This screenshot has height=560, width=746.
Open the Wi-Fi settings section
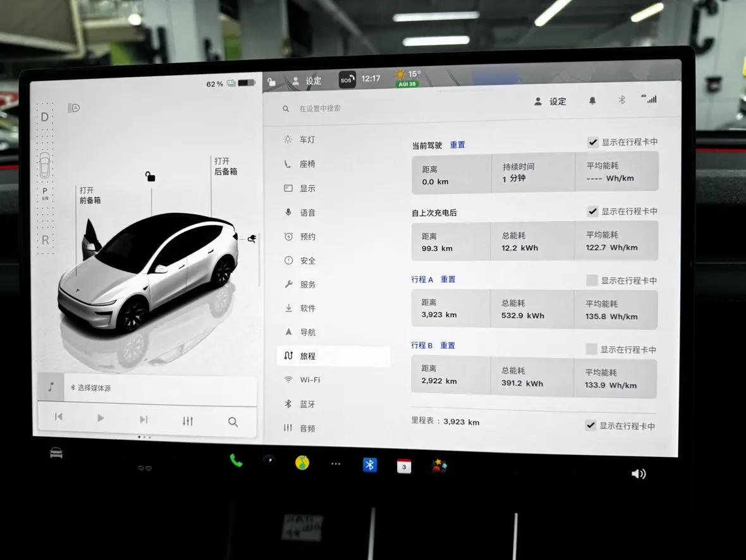coord(309,380)
